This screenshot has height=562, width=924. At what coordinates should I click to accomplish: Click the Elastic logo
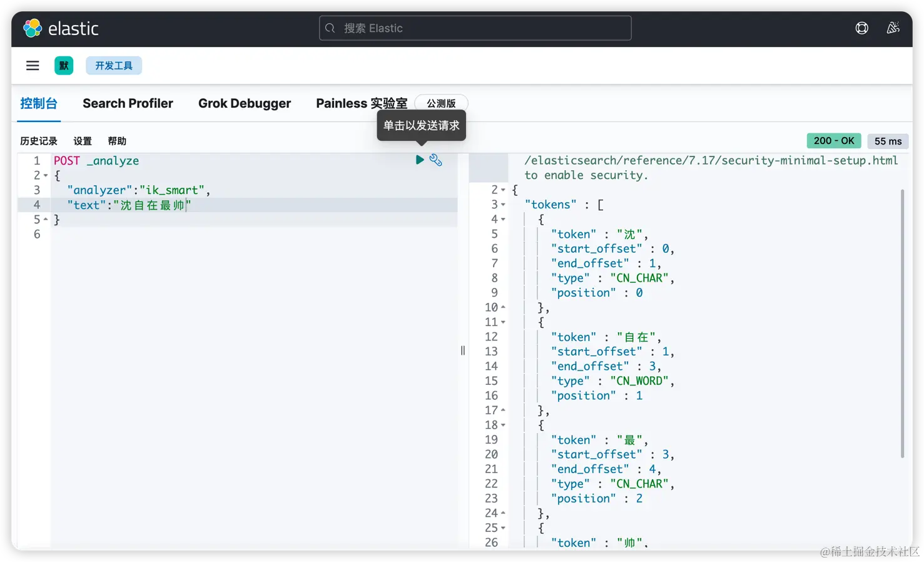pyautogui.click(x=61, y=28)
